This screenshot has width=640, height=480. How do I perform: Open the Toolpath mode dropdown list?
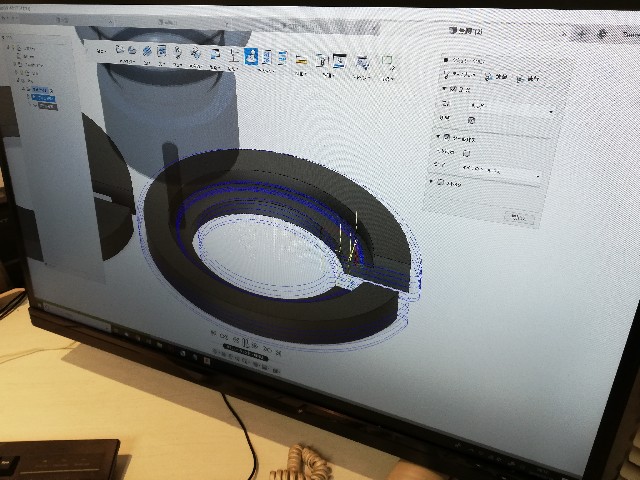[501, 171]
